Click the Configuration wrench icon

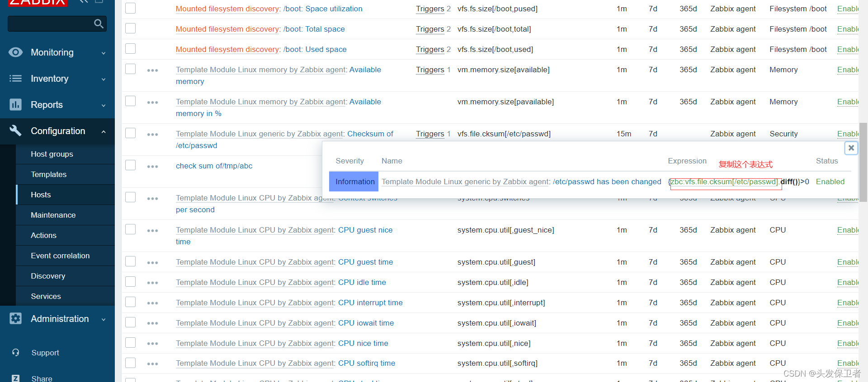tap(15, 131)
